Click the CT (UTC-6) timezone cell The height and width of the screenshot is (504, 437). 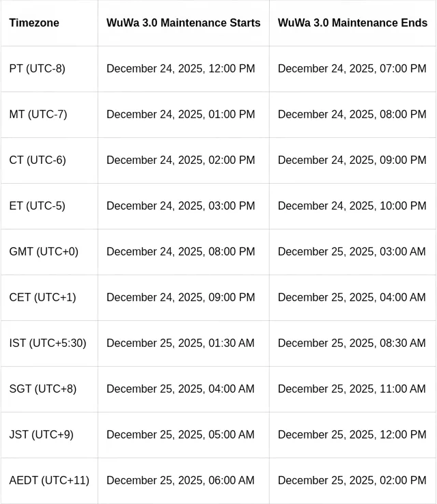(38, 160)
